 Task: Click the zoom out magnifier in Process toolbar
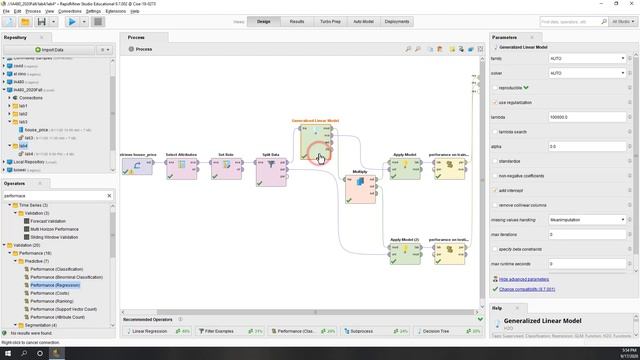click(x=418, y=49)
